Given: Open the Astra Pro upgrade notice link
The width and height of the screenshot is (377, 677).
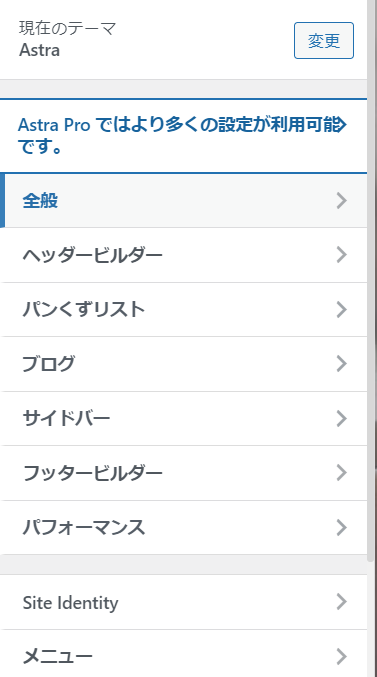Looking at the screenshot, I should pyautogui.click(x=182, y=136).
